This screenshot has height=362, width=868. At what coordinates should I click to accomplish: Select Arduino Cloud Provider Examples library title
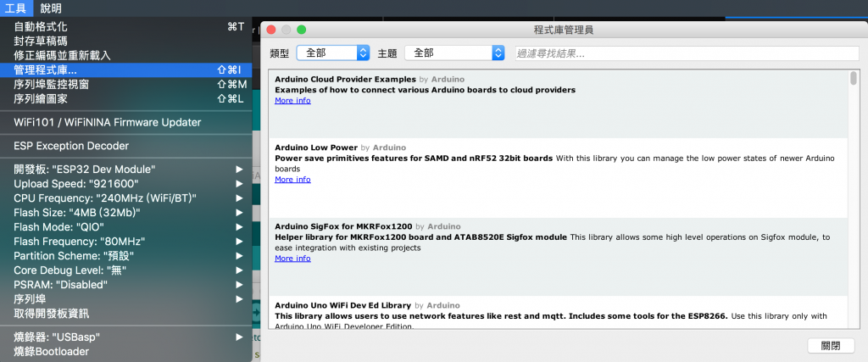(x=345, y=79)
